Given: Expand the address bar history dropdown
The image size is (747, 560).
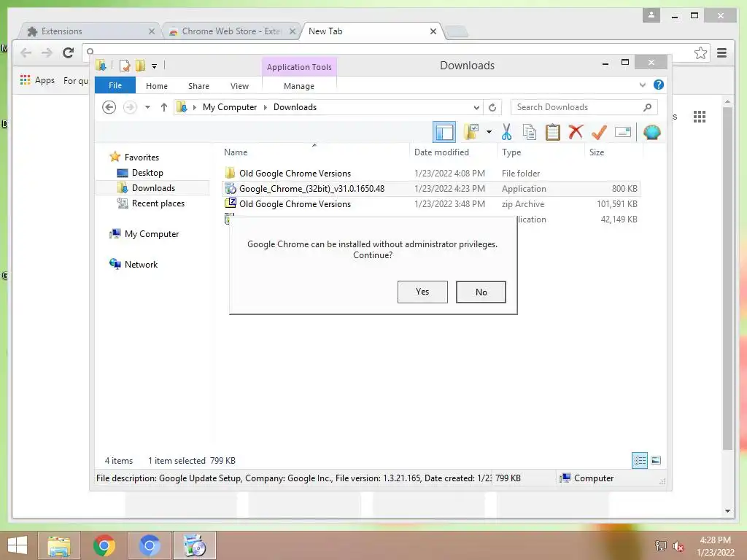Looking at the screenshot, I should click(476, 107).
